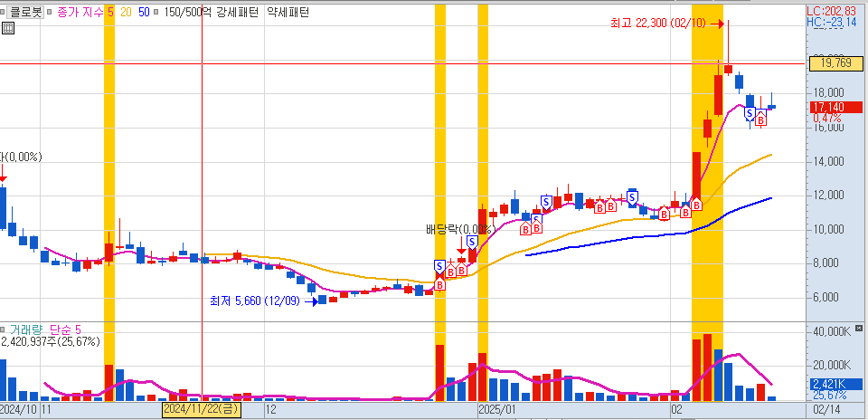Image resolution: width=868 pixels, height=420 pixels.
Task: Toggle the small square before 클로봇
Action: pyautogui.click(x=4, y=12)
